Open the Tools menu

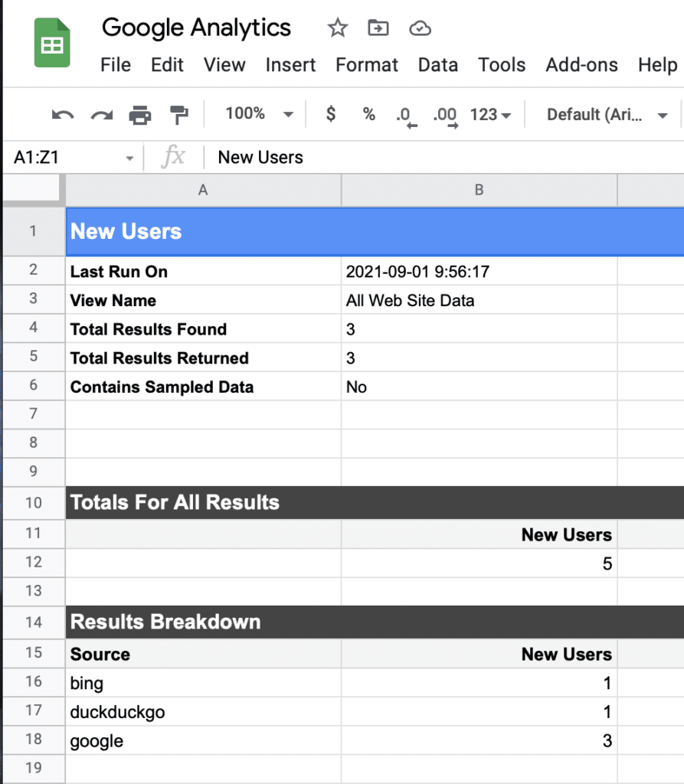click(502, 65)
